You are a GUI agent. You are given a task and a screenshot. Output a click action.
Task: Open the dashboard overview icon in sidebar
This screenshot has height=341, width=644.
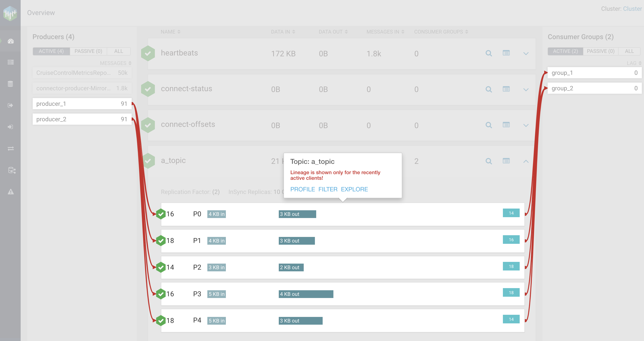11,41
